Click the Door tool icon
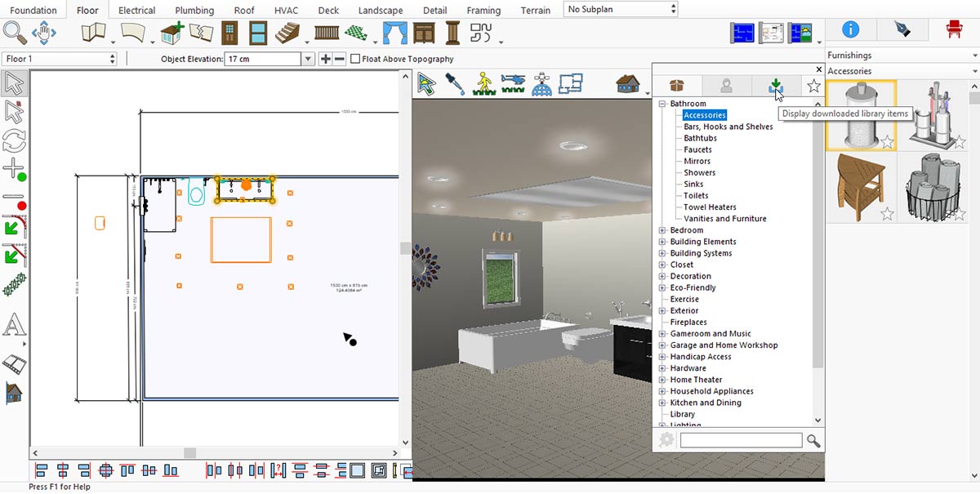The image size is (980, 494). pyautogui.click(x=229, y=33)
